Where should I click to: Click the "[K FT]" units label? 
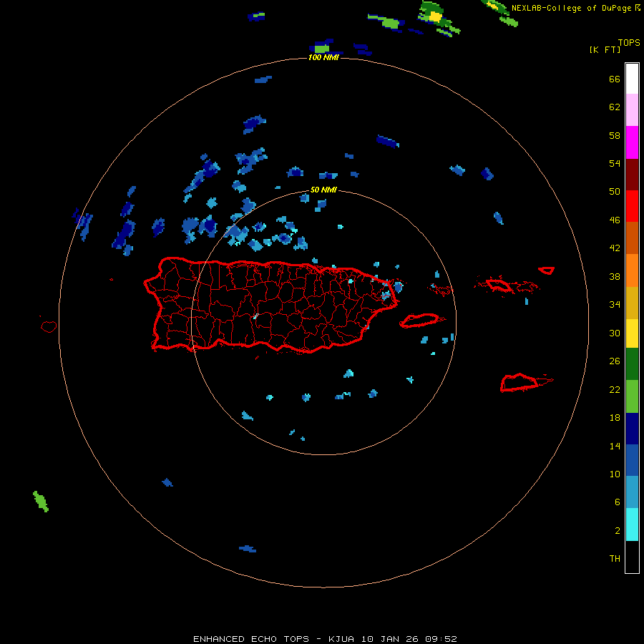605,49
